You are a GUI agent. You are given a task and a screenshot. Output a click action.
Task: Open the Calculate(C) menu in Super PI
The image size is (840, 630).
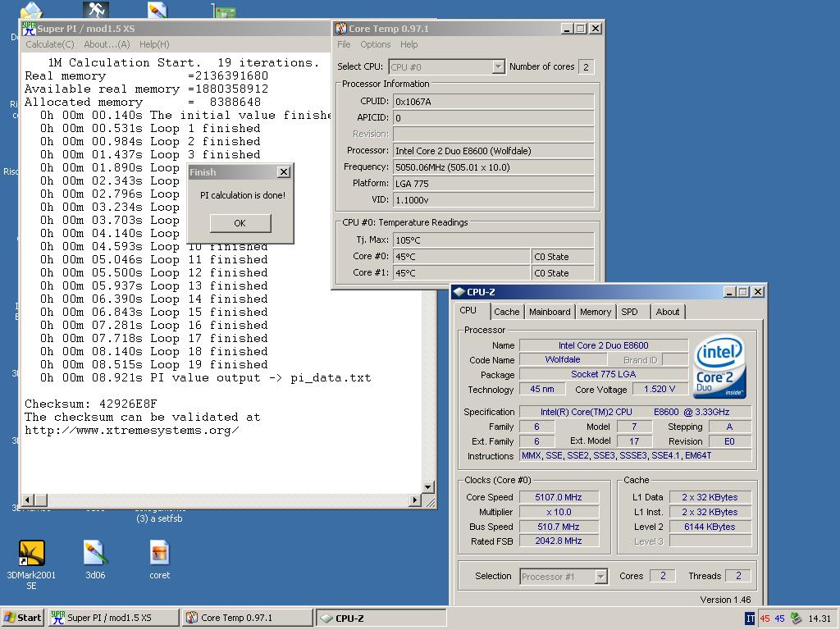(x=50, y=44)
